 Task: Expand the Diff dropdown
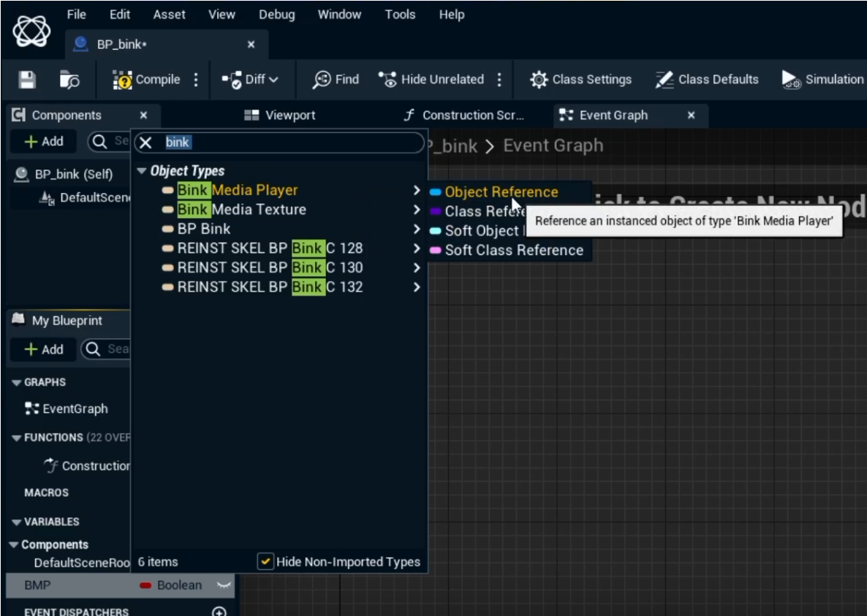point(250,80)
